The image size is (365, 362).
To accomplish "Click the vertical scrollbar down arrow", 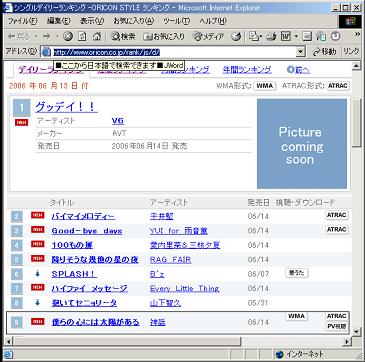I will [356, 331].
